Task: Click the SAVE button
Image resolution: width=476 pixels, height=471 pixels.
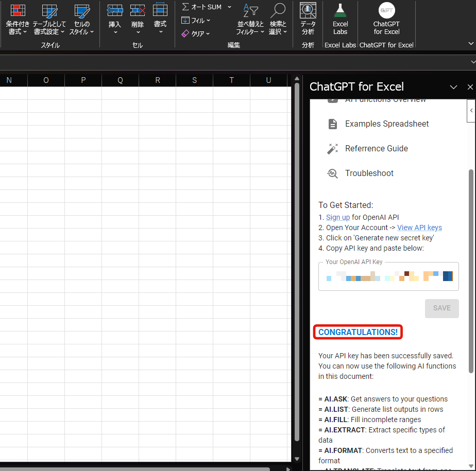Action: point(441,308)
